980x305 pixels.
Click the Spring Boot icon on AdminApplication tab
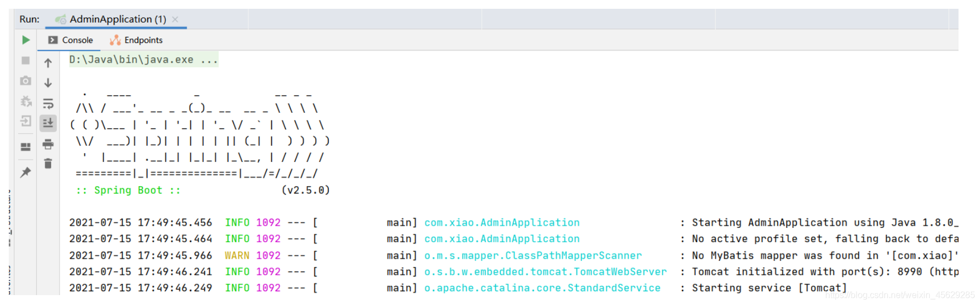click(x=61, y=19)
